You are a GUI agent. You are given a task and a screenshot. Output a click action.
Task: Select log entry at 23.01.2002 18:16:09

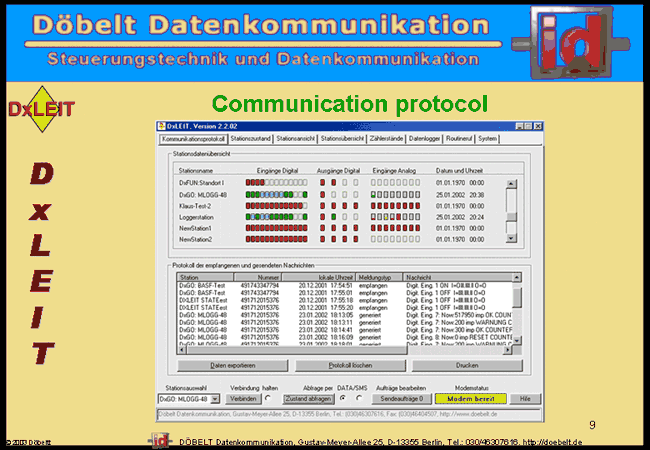pyautogui.click(x=344, y=338)
